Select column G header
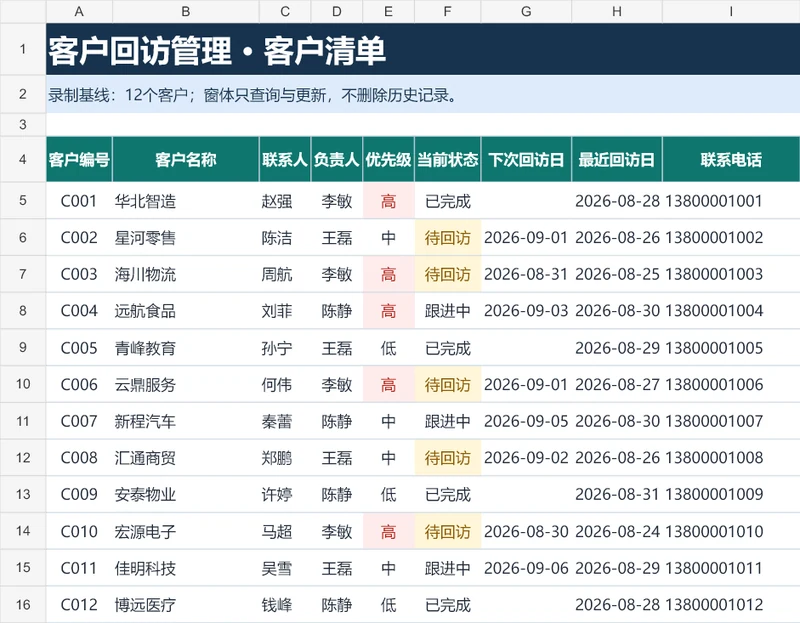This screenshot has height=623, width=800. tap(526, 11)
